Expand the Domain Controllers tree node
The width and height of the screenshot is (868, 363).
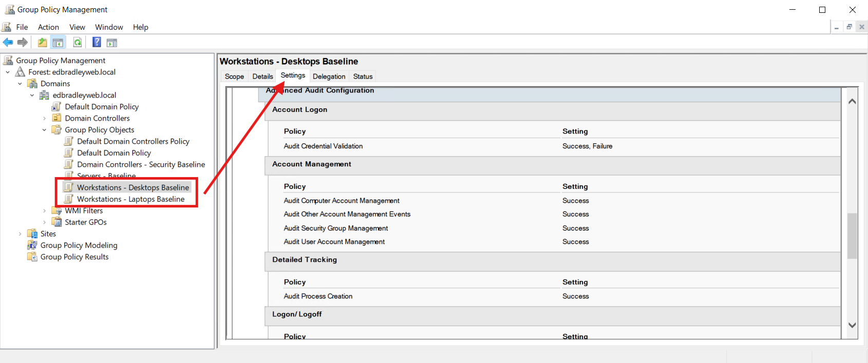pyautogui.click(x=44, y=119)
